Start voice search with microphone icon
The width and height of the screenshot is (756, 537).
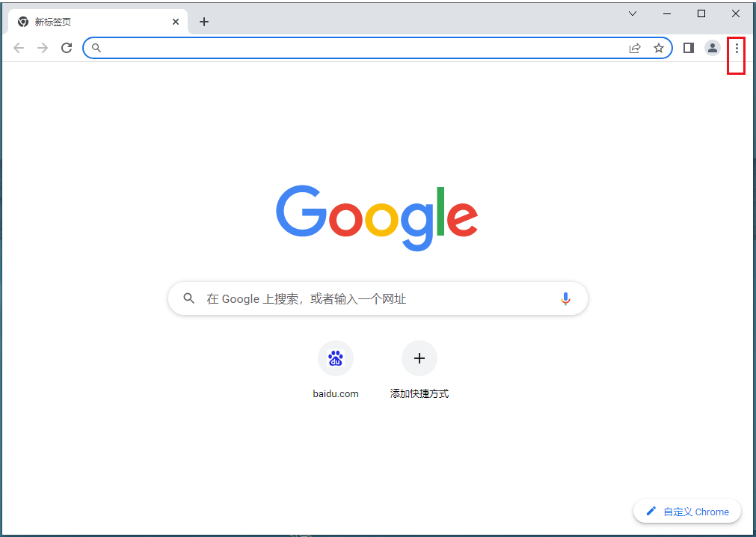coord(565,299)
